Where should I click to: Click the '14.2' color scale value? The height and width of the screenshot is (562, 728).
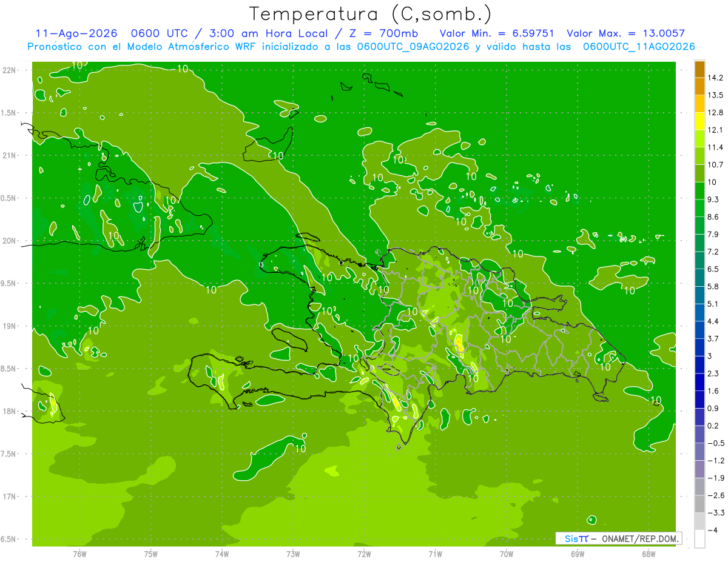click(x=715, y=78)
